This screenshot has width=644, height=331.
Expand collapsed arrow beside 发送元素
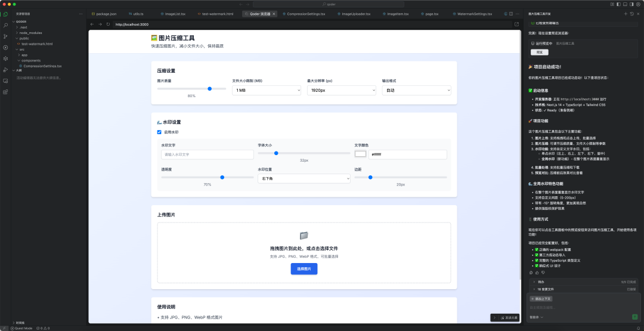click(494, 317)
